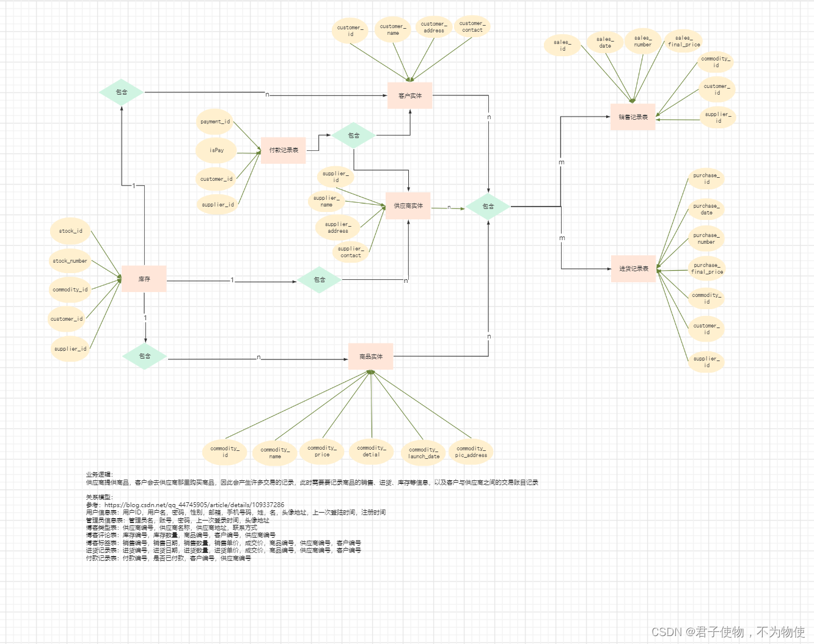Screen dimensions: 814x644
Task: Click the sales_number attribute ellipse
Action: pyautogui.click(x=643, y=41)
